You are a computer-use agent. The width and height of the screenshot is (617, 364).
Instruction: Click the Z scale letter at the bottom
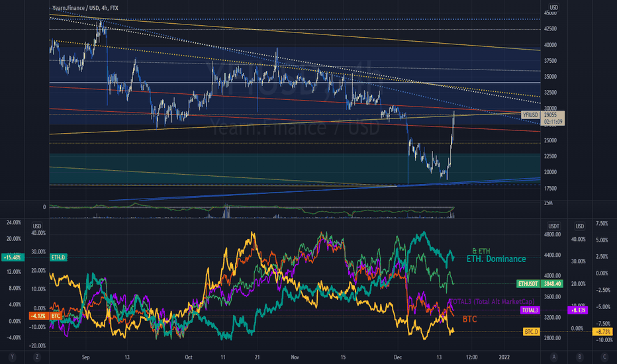[x=37, y=357]
